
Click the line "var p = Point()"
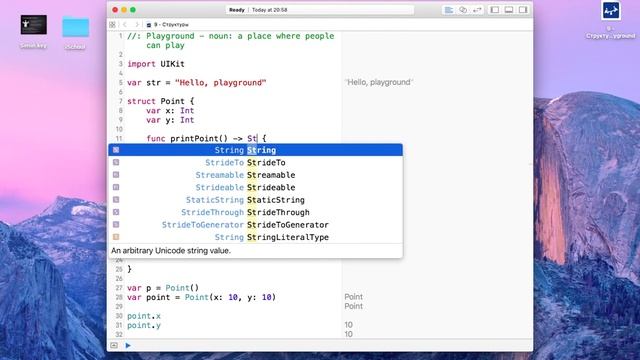point(163,288)
